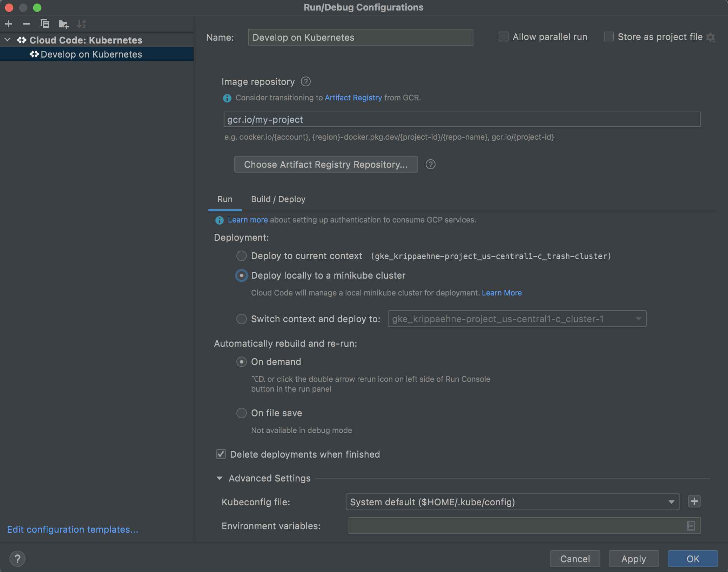Click the remove configuration minus icon

point(27,24)
